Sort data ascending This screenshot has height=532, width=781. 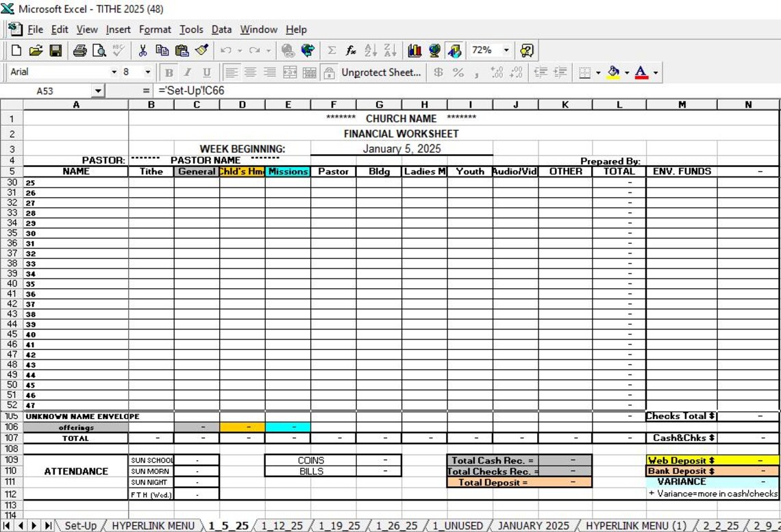point(370,49)
